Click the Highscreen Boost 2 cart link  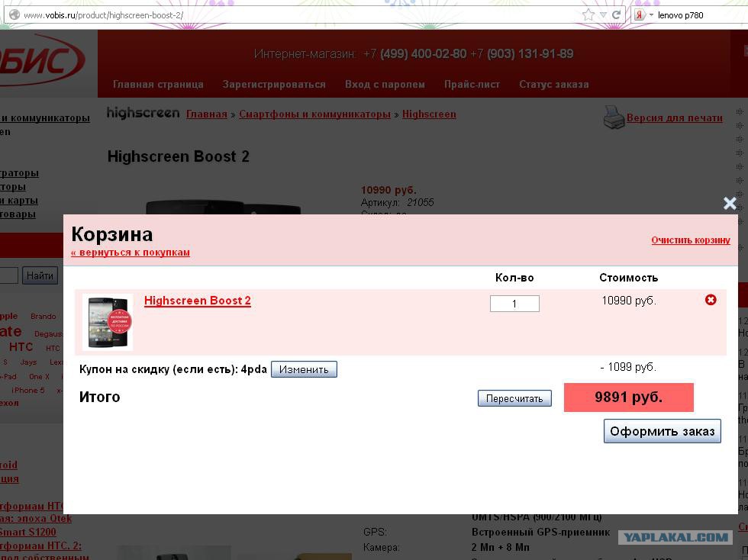198,301
